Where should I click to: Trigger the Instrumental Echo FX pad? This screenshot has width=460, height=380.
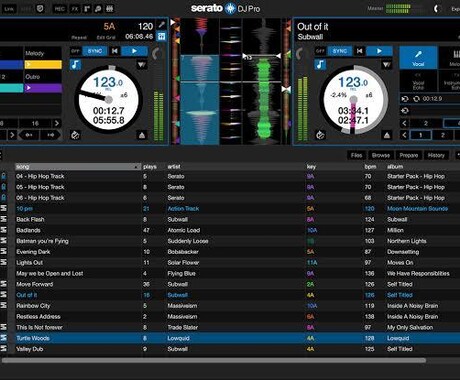click(450, 81)
